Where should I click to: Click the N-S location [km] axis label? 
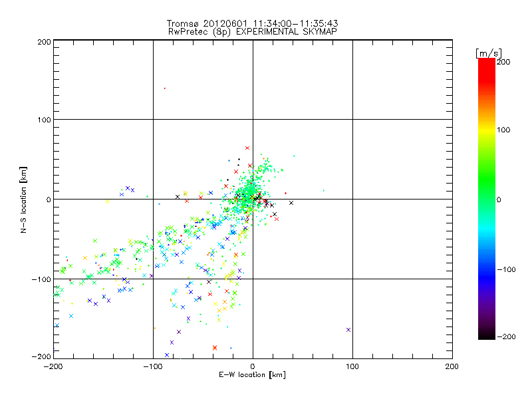(23, 199)
